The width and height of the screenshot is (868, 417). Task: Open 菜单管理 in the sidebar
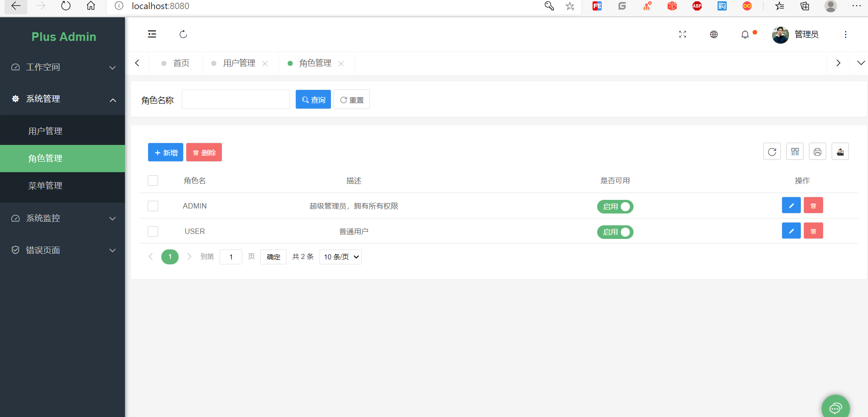[62, 186]
